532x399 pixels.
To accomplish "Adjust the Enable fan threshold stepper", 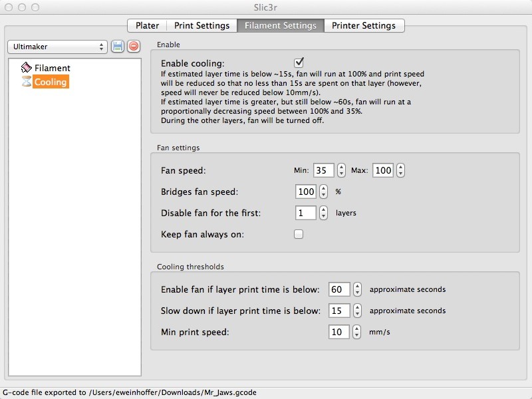I will [x=357, y=289].
